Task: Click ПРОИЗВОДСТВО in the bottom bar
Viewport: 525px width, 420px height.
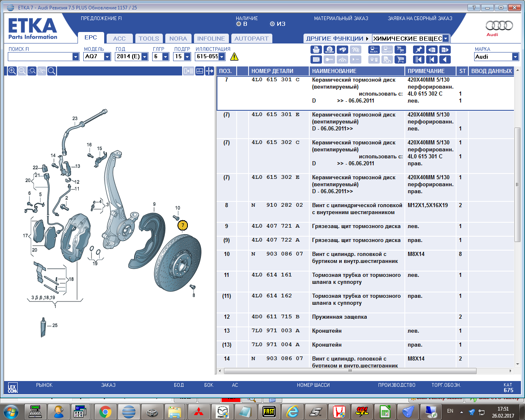Action: [x=397, y=385]
